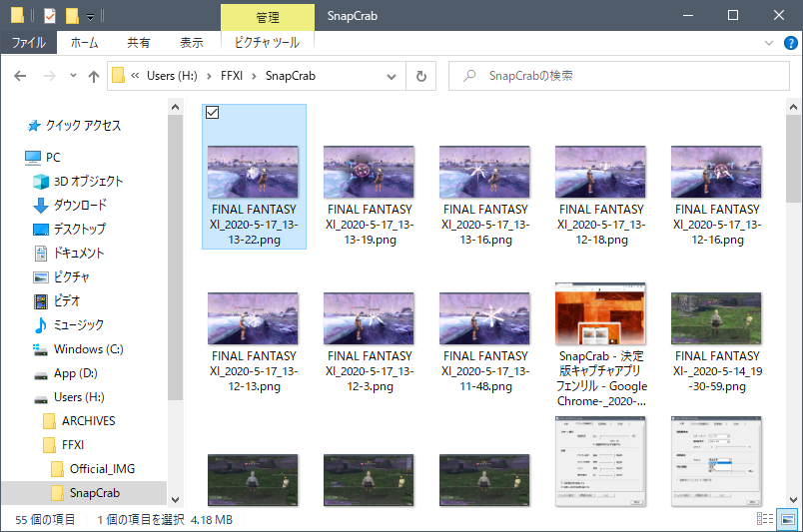The height and width of the screenshot is (532, 803).
Task: Open デスクトップ in the navigation pane
Action: coord(69,229)
